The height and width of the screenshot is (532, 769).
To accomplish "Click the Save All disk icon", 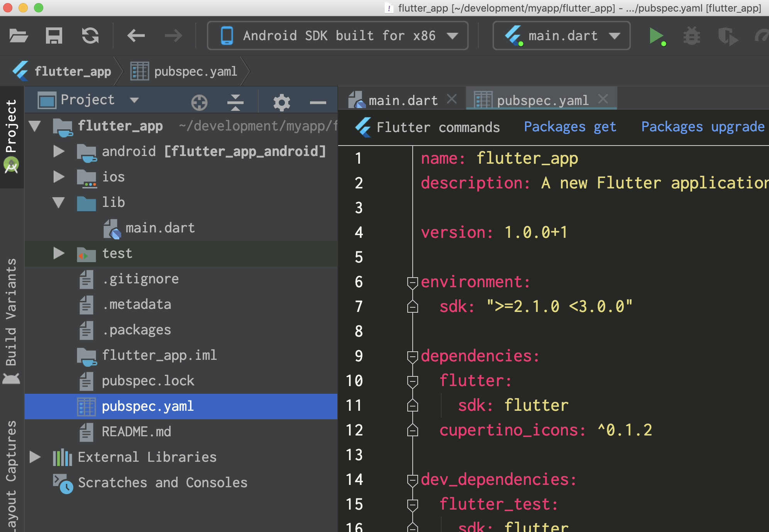I will coord(54,36).
